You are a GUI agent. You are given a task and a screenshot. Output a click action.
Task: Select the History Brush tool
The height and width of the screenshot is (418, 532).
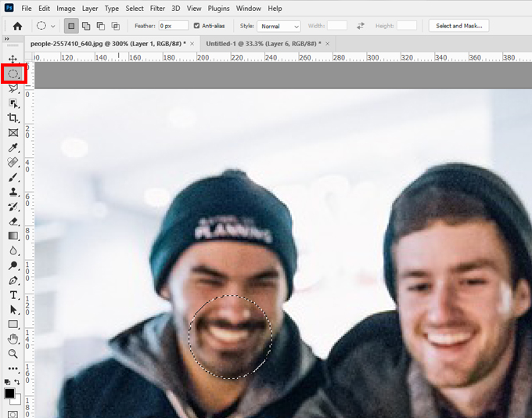[x=13, y=207]
